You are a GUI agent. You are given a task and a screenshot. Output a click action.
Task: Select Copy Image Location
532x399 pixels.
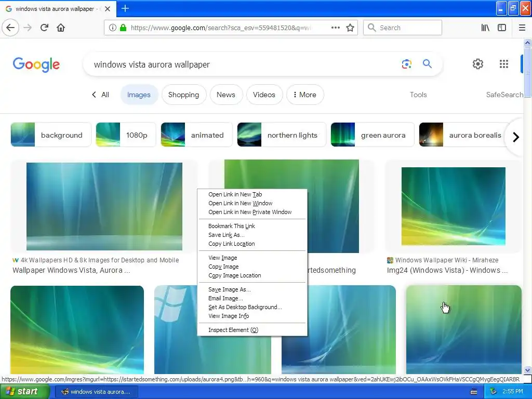(252, 275)
